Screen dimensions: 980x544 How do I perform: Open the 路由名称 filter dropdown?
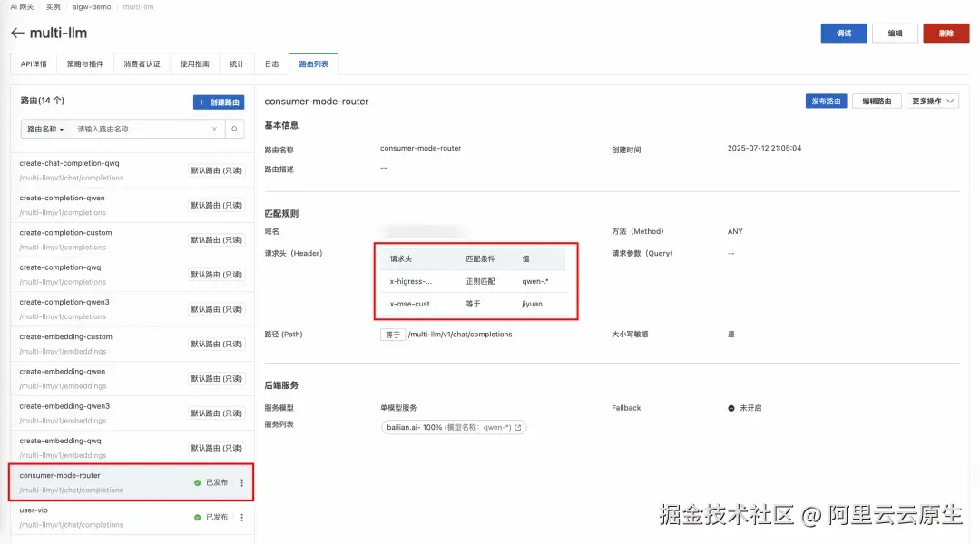coord(45,128)
